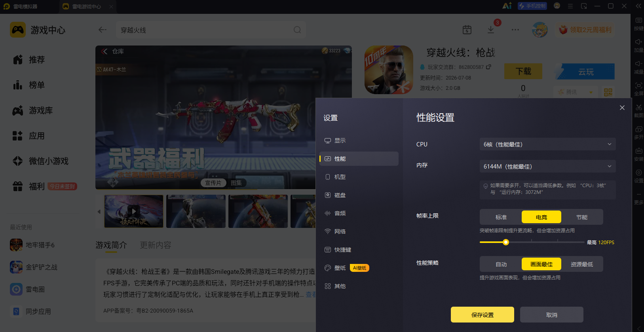Click the 穿越火线 search field

coord(211,30)
